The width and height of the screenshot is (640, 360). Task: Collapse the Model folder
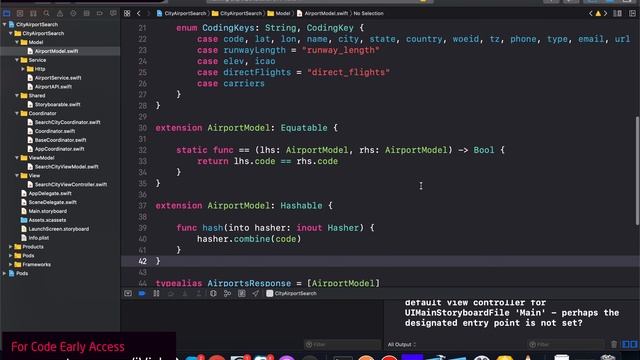(17, 42)
